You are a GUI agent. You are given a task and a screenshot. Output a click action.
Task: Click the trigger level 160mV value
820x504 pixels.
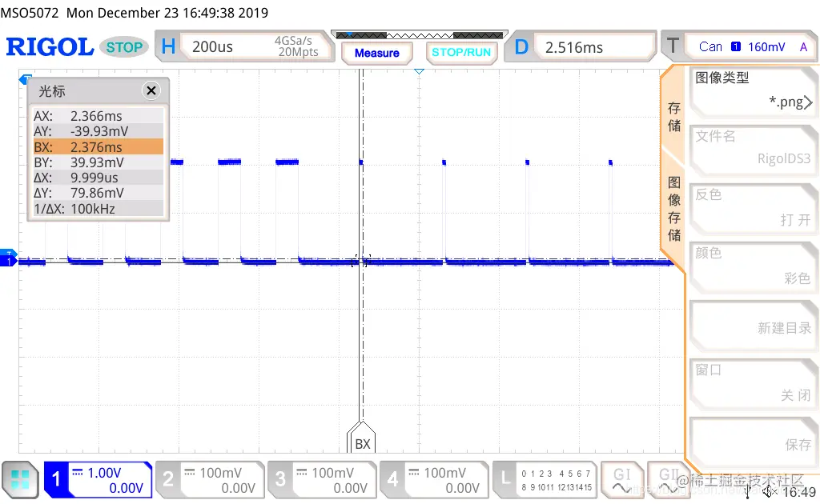[766, 47]
